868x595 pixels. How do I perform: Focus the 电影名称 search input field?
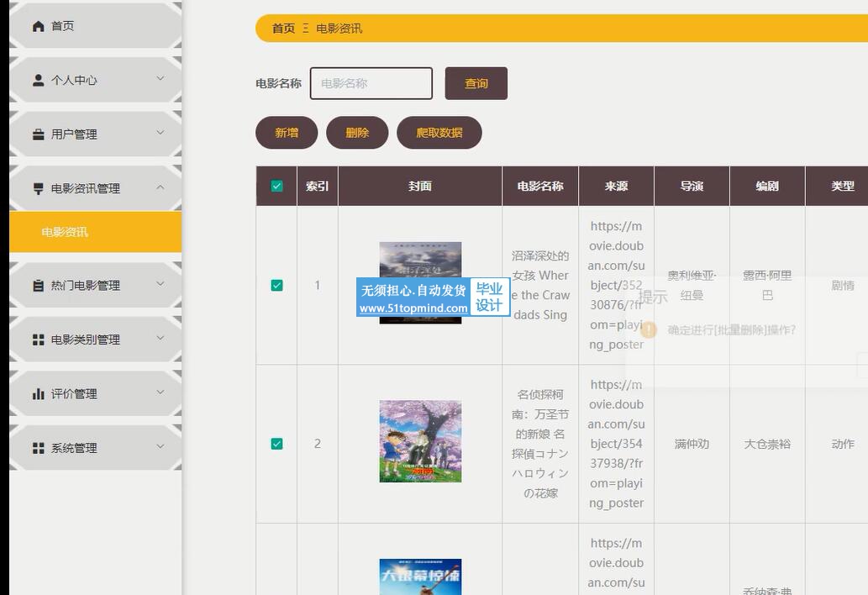tap(371, 83)
